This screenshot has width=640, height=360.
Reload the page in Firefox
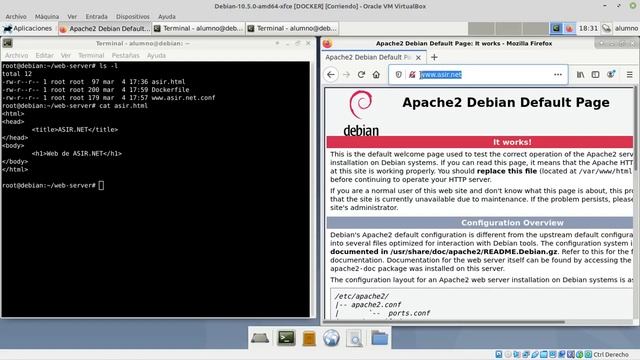click(x=361, y=75)
